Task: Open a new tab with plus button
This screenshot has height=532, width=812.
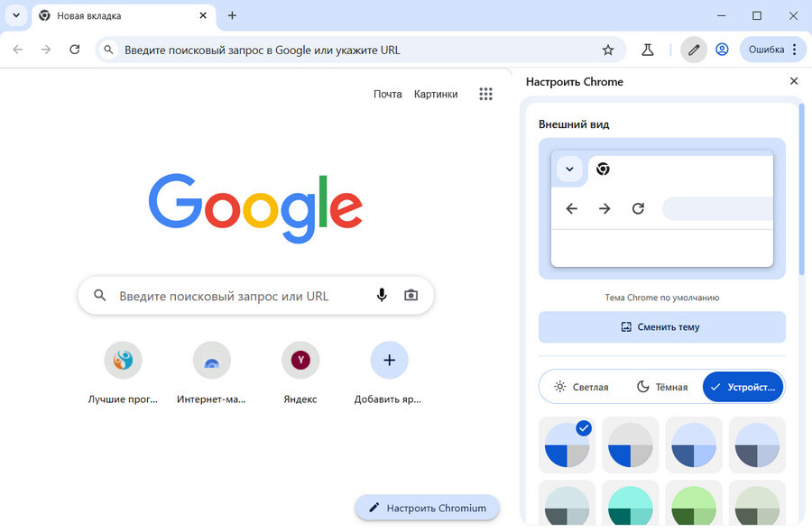Action: [x=232, y=15]
